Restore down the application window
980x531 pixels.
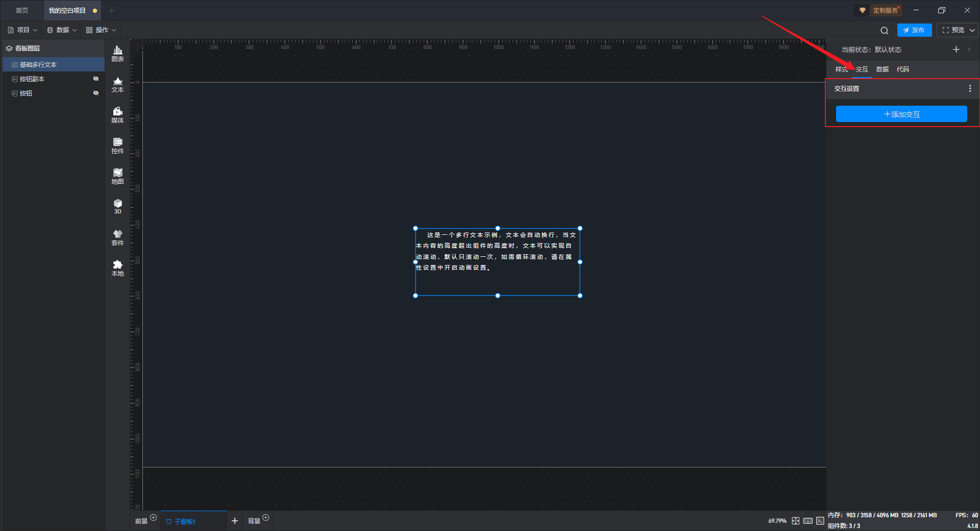[942, 10]
